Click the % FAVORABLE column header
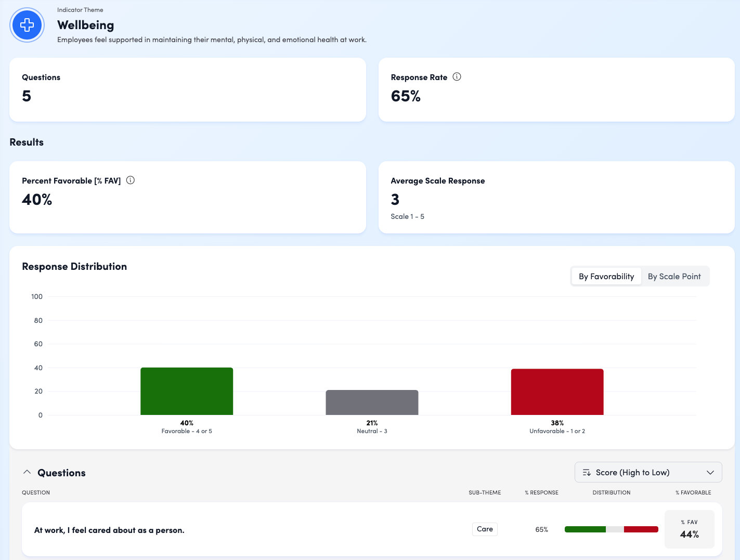Image resolution: width=740 pixels, height=560 pixels. click(693, 492)
